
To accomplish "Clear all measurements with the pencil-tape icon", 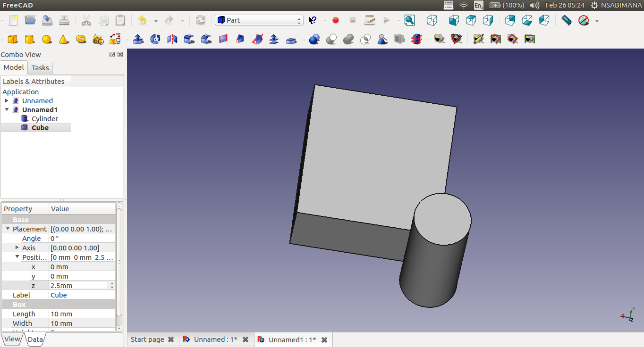I will coord(478,39).
